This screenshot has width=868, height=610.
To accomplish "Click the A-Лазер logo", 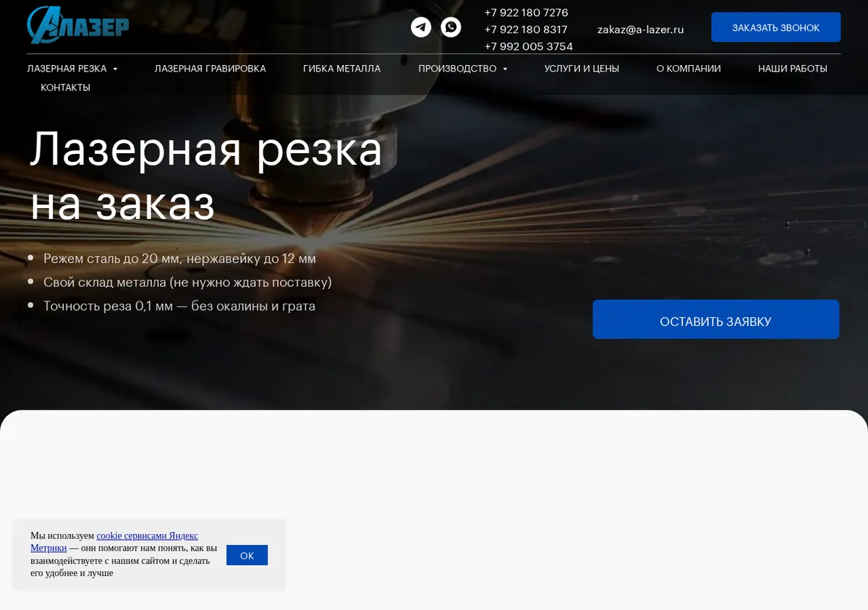I will click(x=78, y=25).
